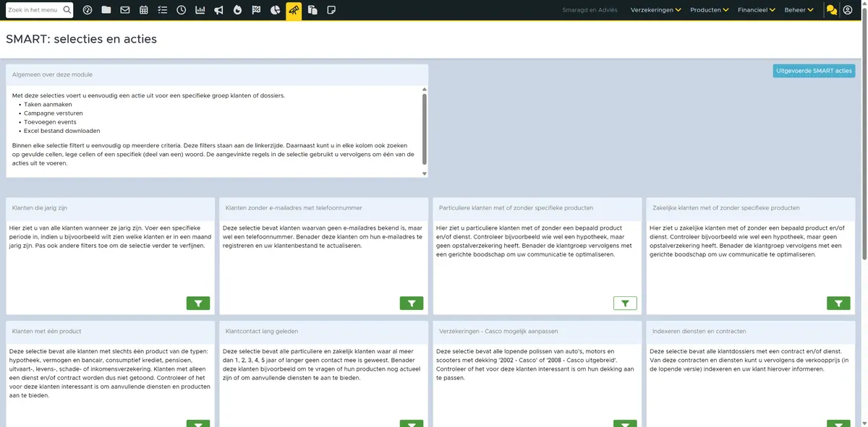Click the Zoek in het menu field
868x427 pixels.
pyautogui.click(x=33, y=10)
